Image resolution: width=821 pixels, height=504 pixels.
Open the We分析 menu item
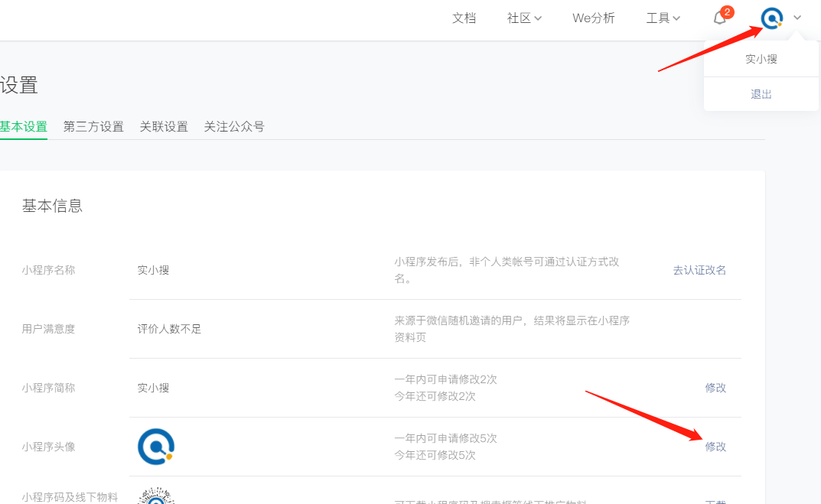[x=593, y=18]
